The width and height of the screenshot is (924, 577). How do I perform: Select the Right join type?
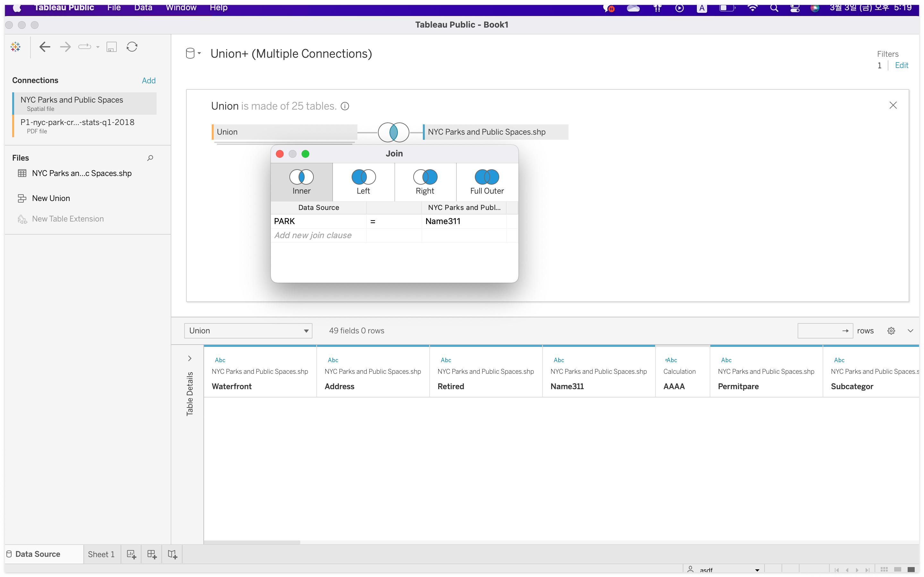coord(425,182)
